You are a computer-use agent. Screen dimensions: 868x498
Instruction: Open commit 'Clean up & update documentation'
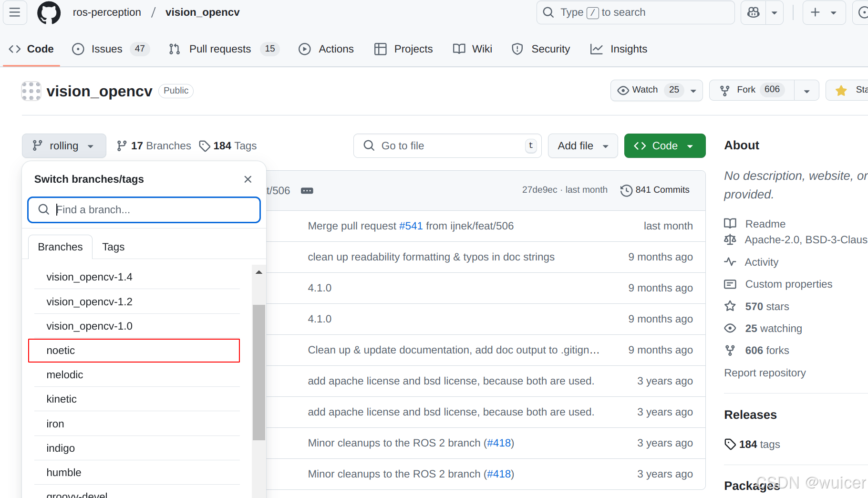[x=454, y=350]
